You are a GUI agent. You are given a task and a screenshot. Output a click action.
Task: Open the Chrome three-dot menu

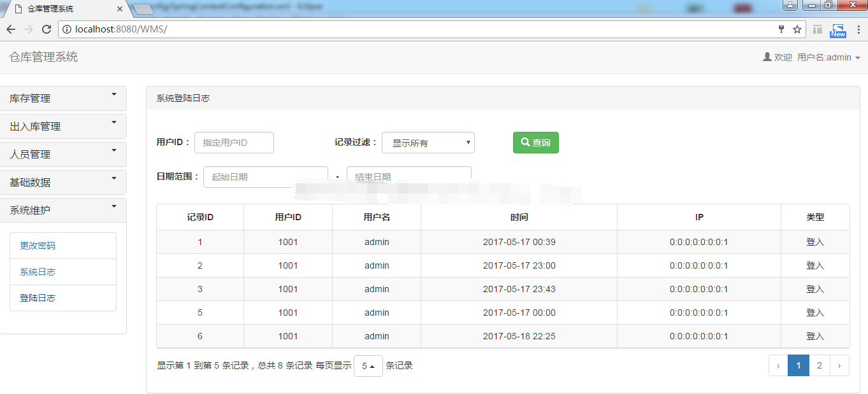(858, 29)
